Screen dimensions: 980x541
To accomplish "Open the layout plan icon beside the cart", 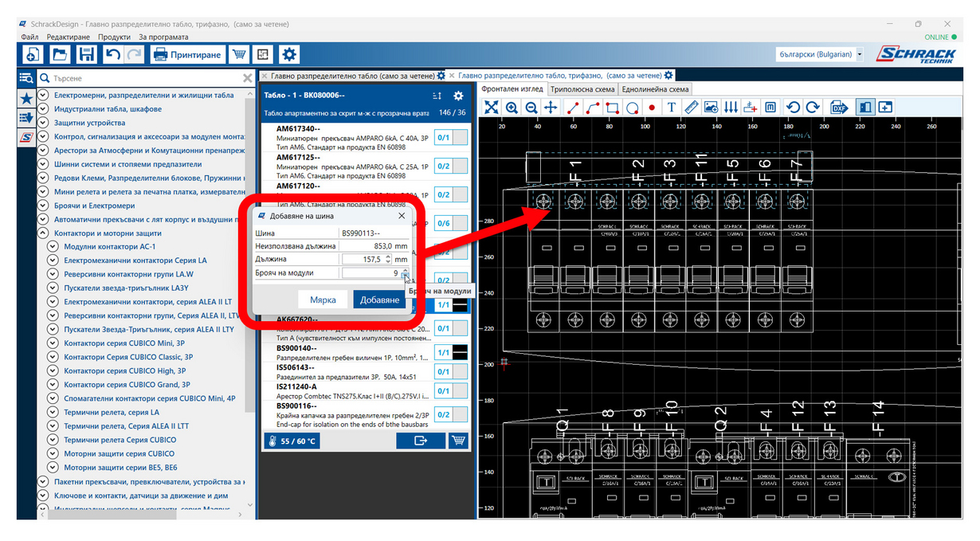I will tap(263, 54).
